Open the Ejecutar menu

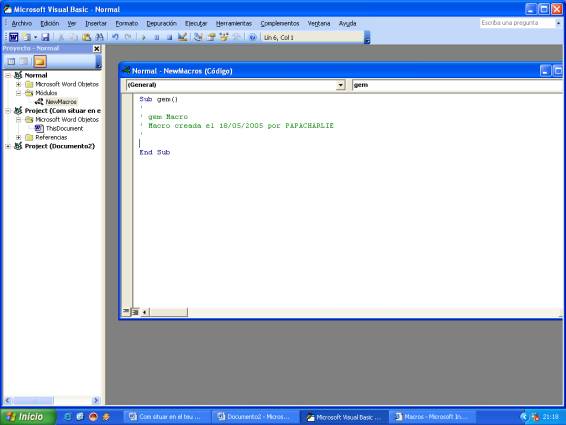tap(196, 23)
